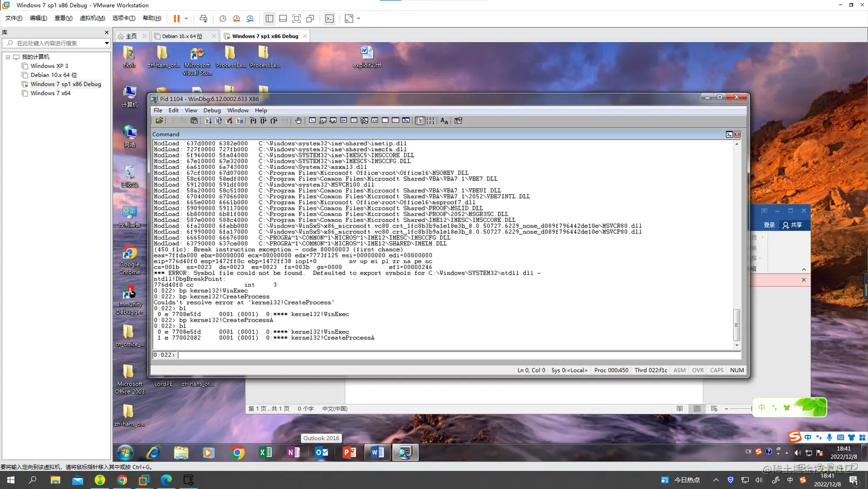Show hidden icons in Windows 7 tray
Viewport: 868px width, 489px height.
pos(786,452)
